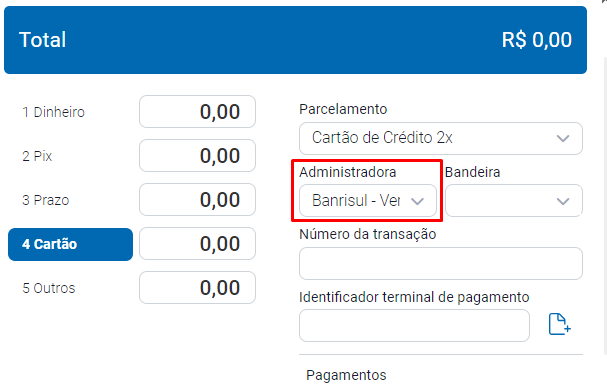Click the Cartão de Crédito 2x selection text
607x387 pixels.
click(382, 137)
